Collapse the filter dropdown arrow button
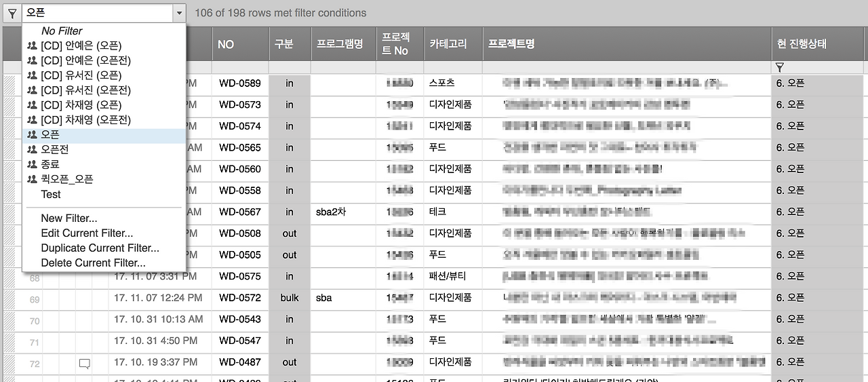This screenshot has height=382, width=868. pyautogui.click(x=179, y=13)
